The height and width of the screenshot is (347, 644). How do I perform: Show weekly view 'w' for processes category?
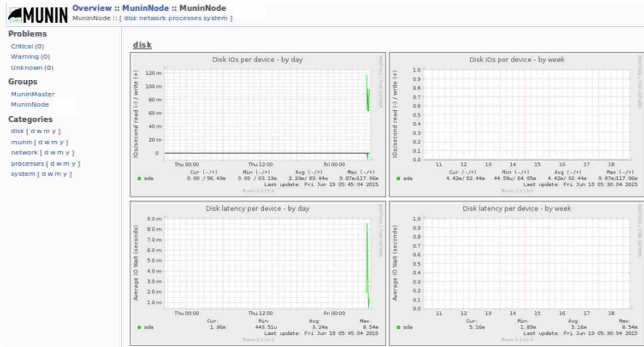(x=59, y=164)
